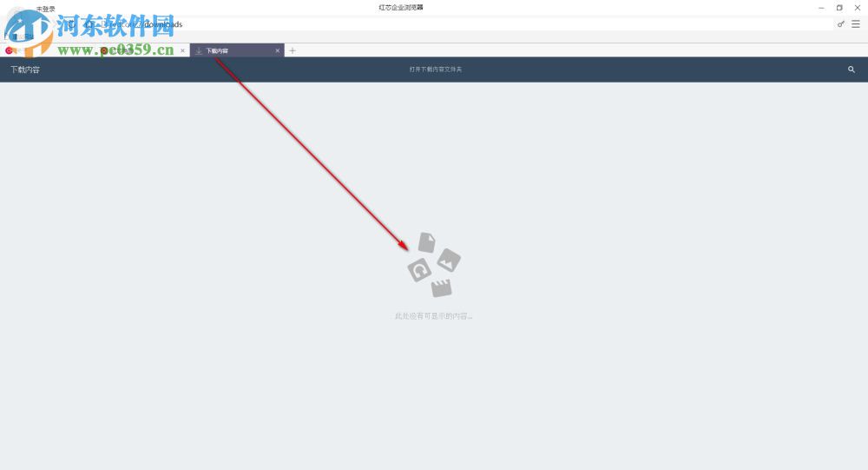Restore down the browser window
The height and width of the screenshot is (470, 868).
click(839, 8)
